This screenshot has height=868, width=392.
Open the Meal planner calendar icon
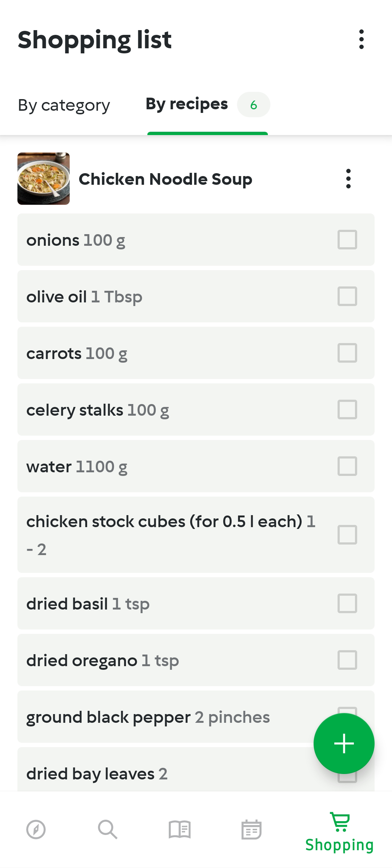tap(251, 830)
